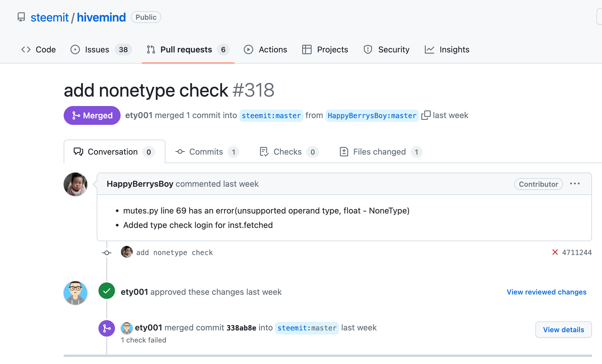Open the View reviewed changes link
Image resolution: width=602 pixels, height=364 pixels.
[x=546, y=292]
